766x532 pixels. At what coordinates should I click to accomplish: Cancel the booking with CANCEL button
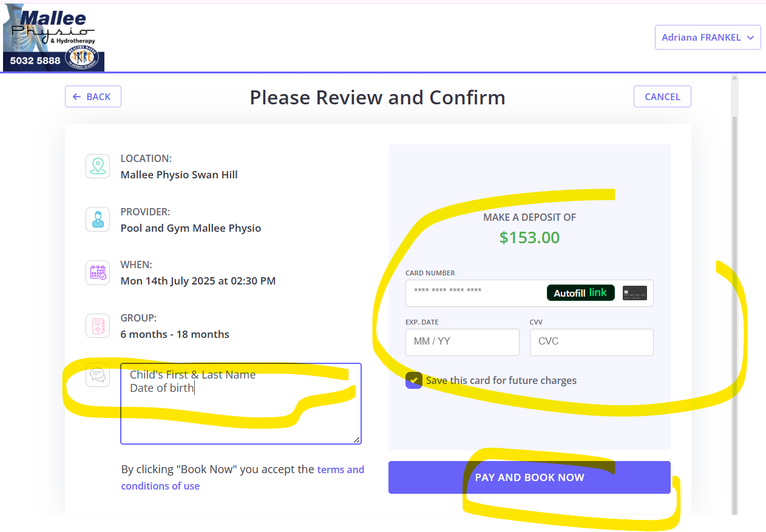coord(662,96)
